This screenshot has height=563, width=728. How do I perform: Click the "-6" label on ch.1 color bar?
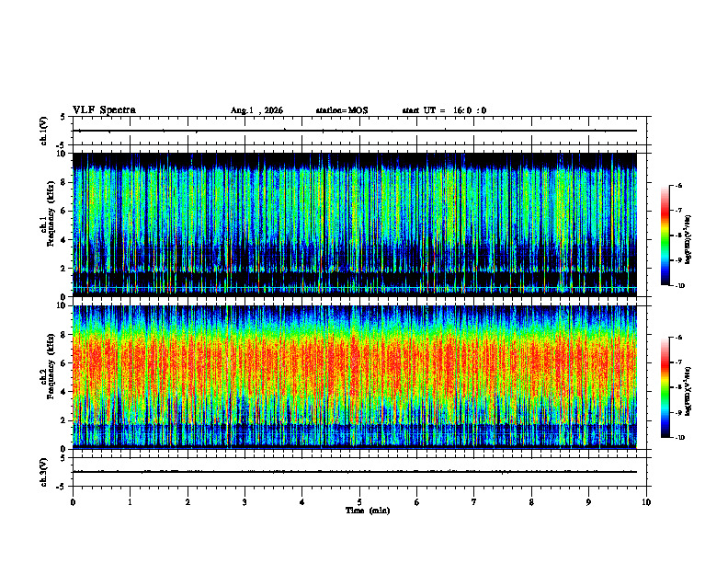678,185
